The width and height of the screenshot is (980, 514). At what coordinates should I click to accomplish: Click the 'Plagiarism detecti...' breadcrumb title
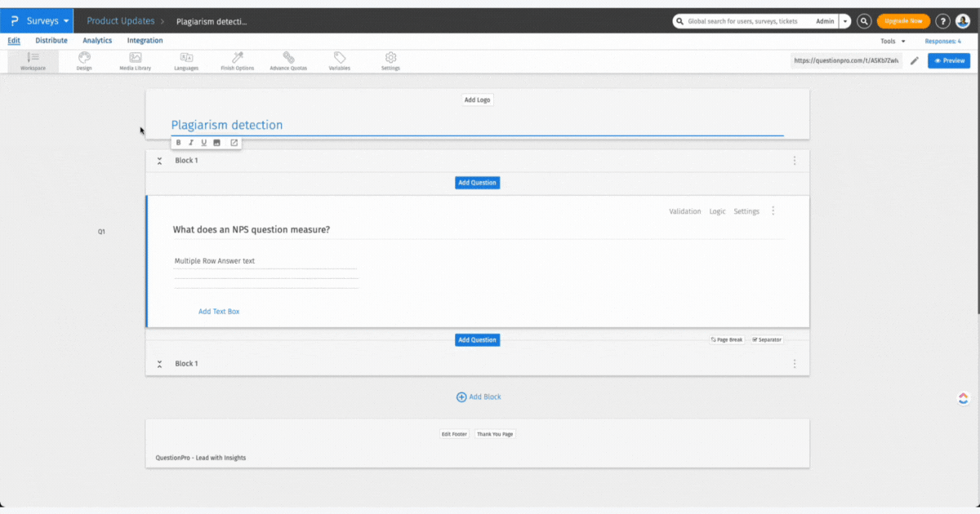pos(212,21)
